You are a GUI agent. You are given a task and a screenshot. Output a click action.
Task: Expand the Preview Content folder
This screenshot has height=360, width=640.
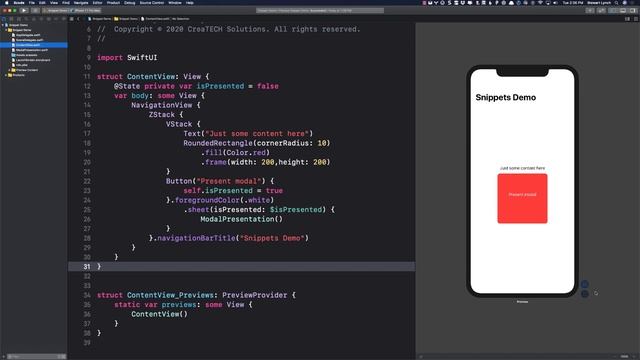click(9, 70)
